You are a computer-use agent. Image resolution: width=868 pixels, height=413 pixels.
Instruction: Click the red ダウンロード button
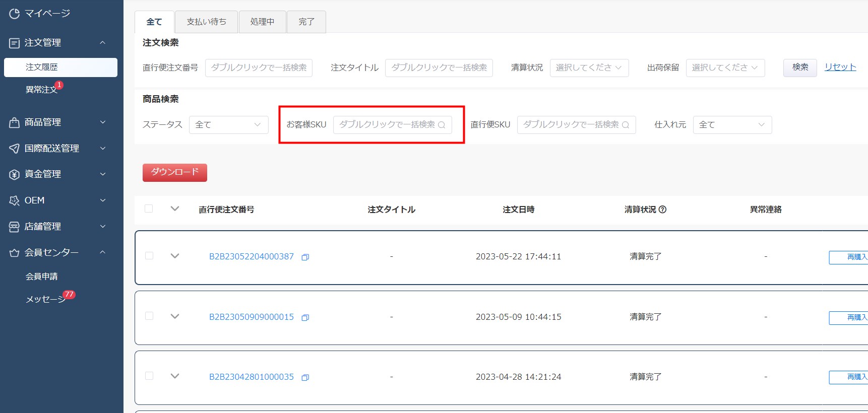(x=175, y=172)
